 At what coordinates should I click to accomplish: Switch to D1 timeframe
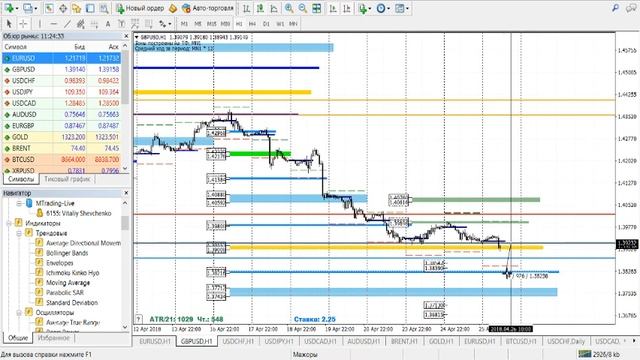coord(266,24)
